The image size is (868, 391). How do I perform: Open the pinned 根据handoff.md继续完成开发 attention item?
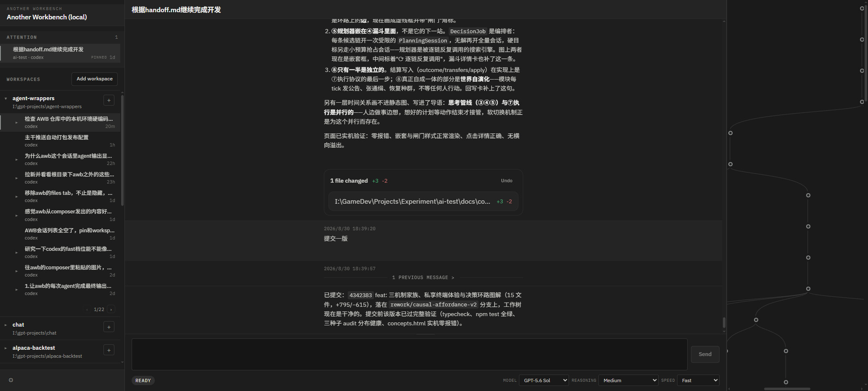coord(60,53)
